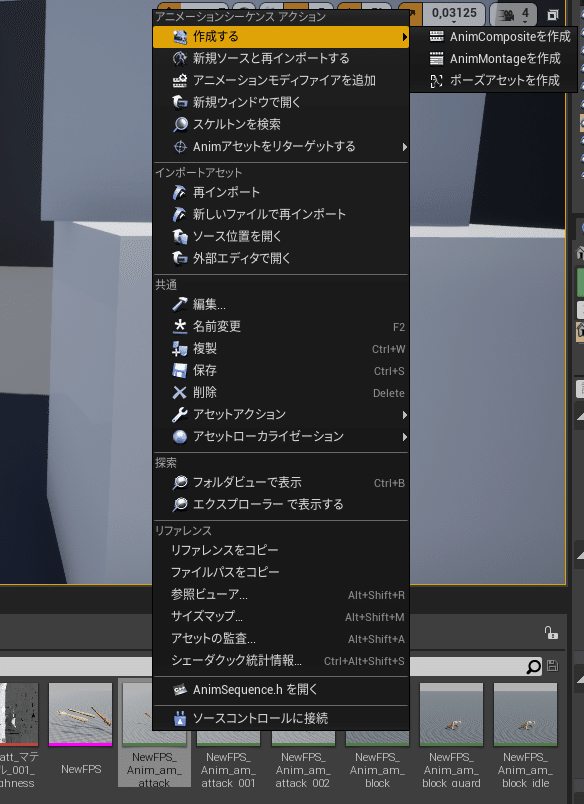Open the camera speed 4 dropdown
The width and height of the screenshot is (584, 804).
tap(514, 14)
